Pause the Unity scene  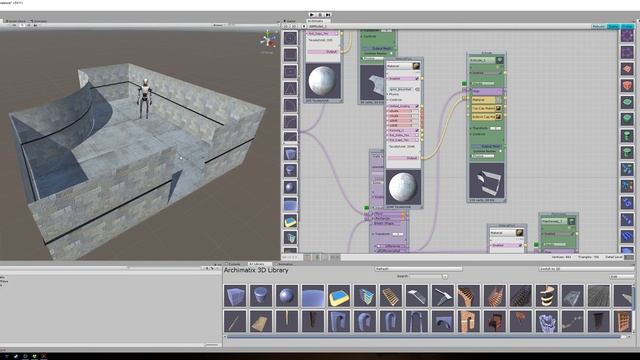click(320, 14)
